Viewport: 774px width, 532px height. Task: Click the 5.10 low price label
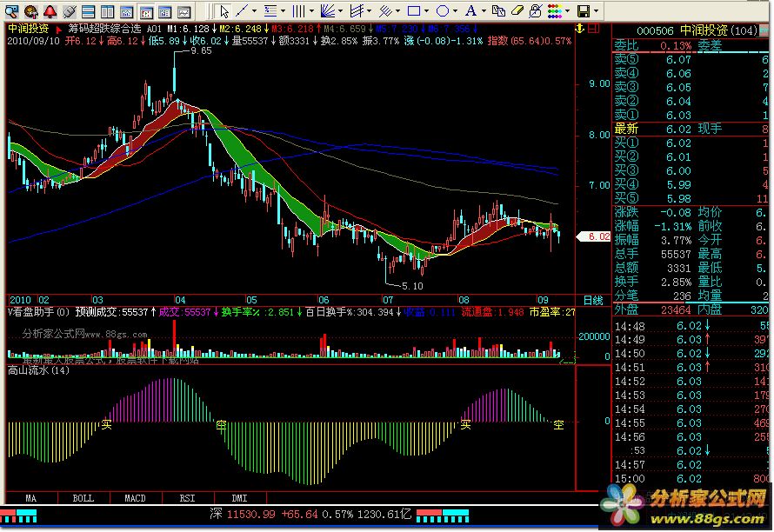coord(413,286)
